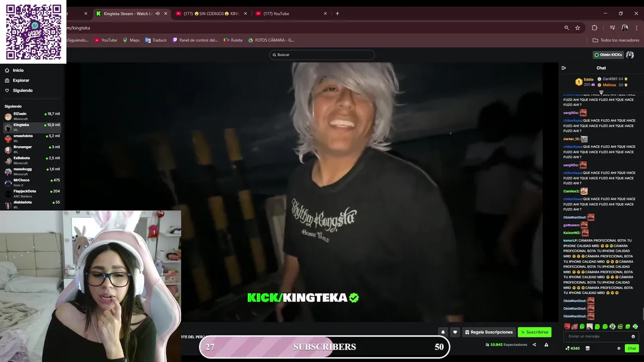Click the Suscribirse button
644x362 pixels.
click(x=534, y=332)
